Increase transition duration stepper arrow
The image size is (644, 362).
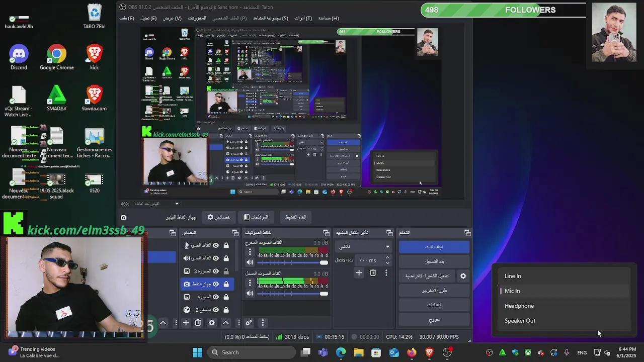[387, 258]
